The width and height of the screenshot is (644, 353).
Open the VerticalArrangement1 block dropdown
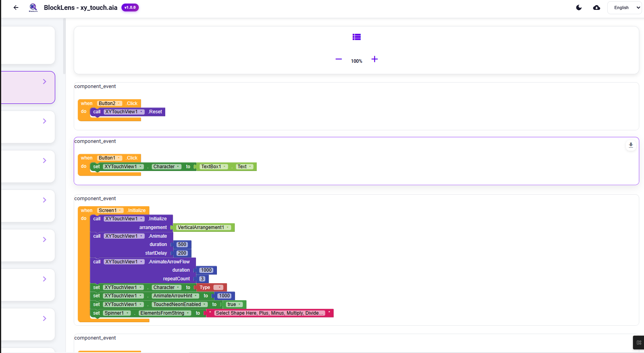(x=228, y=227)
